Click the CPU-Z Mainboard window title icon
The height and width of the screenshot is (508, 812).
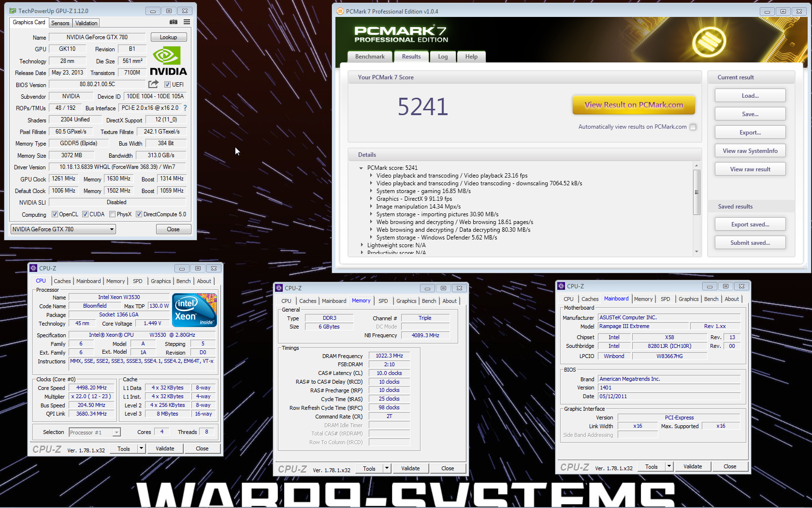pyautogui.click(x=561, y=286)
